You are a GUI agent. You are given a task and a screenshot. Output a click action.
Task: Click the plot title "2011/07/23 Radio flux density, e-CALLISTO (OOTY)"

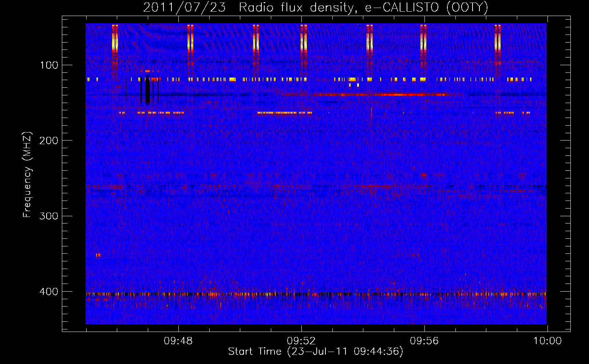[x=315, y=7]
